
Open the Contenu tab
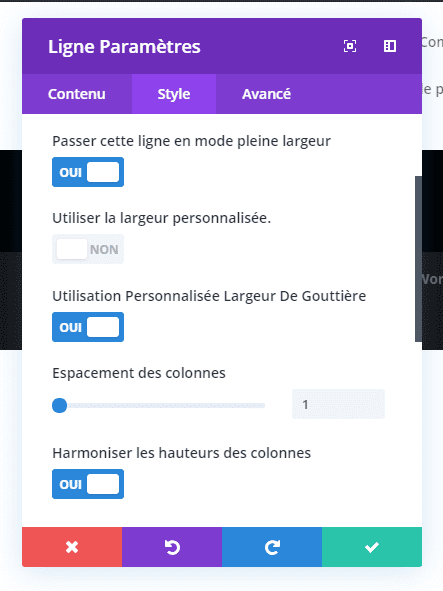pyautogui.click(x=77, y=94)
